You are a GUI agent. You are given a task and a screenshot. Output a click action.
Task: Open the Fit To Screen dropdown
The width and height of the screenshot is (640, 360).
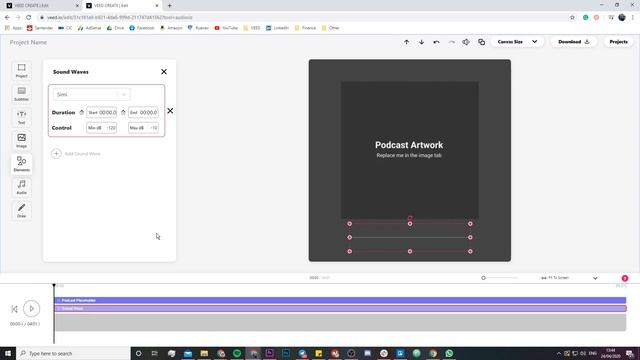tap(569, 278)
